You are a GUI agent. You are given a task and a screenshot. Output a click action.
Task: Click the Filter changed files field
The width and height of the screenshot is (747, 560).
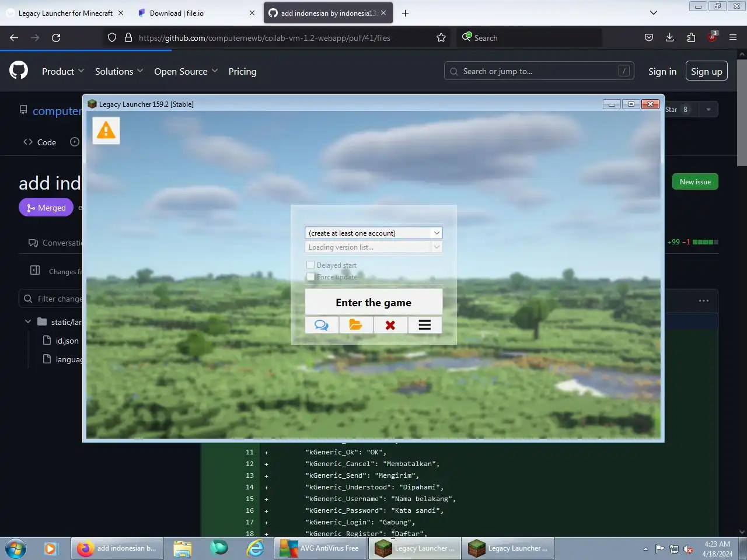[x=51, y=299]
